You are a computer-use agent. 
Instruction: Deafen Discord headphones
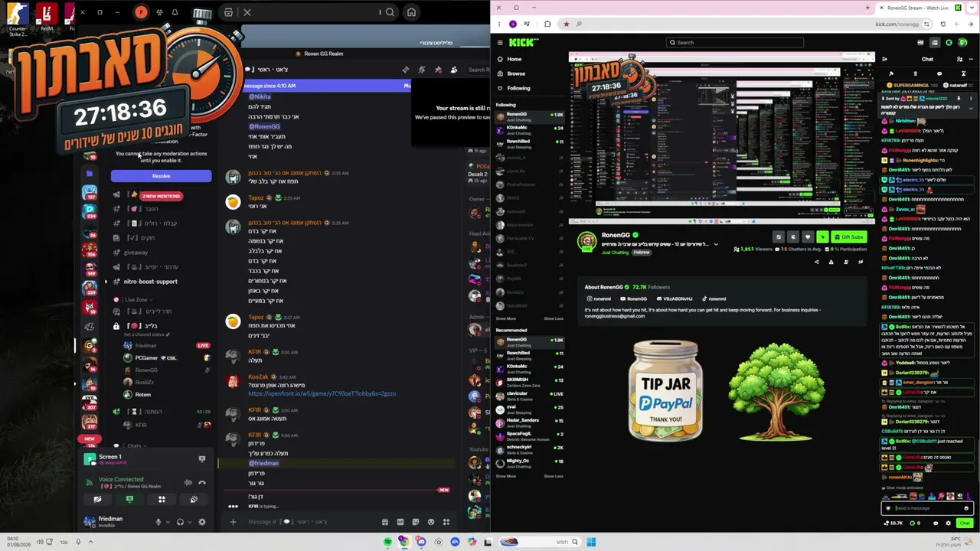[180, 522]
